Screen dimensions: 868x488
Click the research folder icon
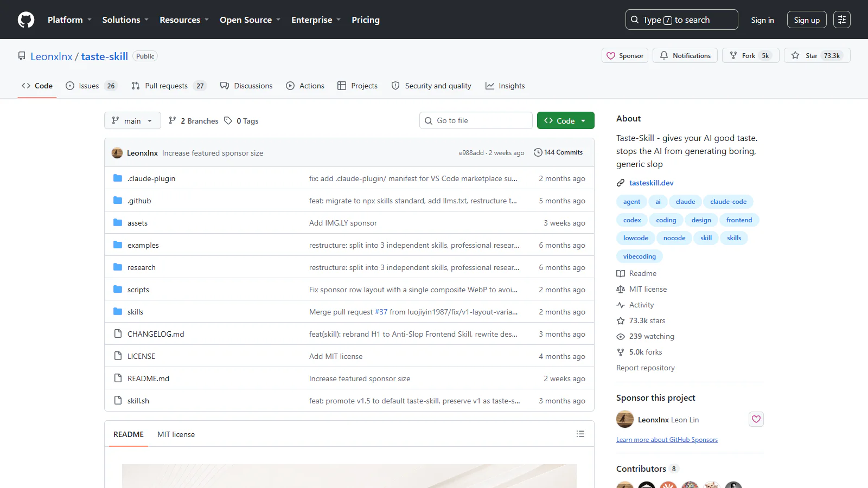pyautogui.click(x=118, y=267)
